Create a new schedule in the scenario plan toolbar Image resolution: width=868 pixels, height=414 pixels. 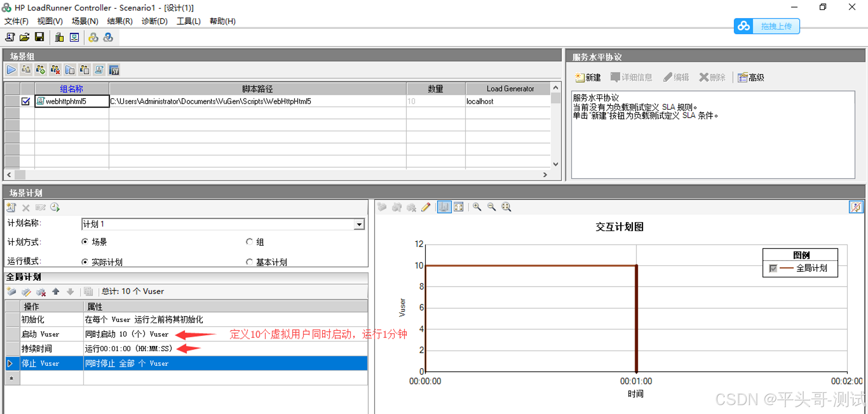coord(11,207)
